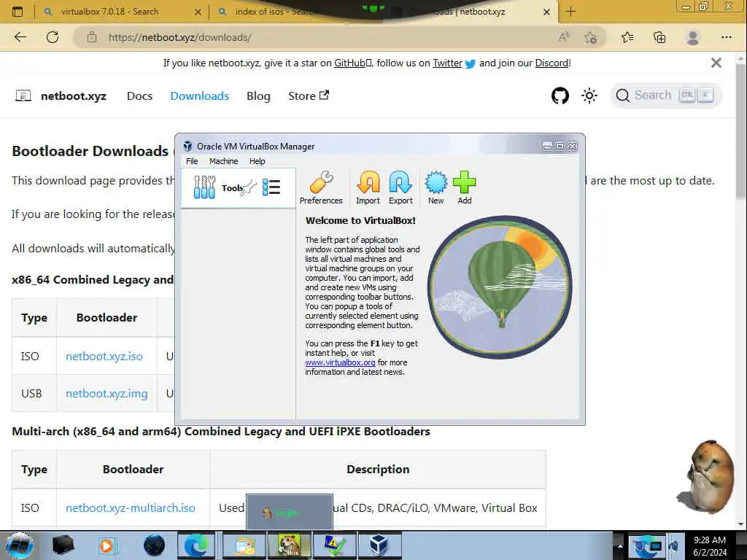This screenshot has width=747, height=560.
Task: Create a New virtual machine
Action: click(436, 187)
